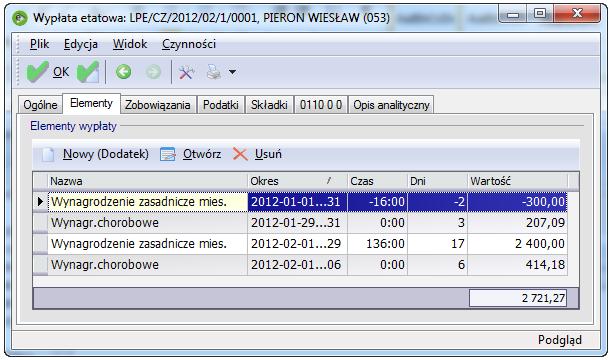Sort by Nazwa column header
The height and width of the screenshot is (360, 615).
147,181
